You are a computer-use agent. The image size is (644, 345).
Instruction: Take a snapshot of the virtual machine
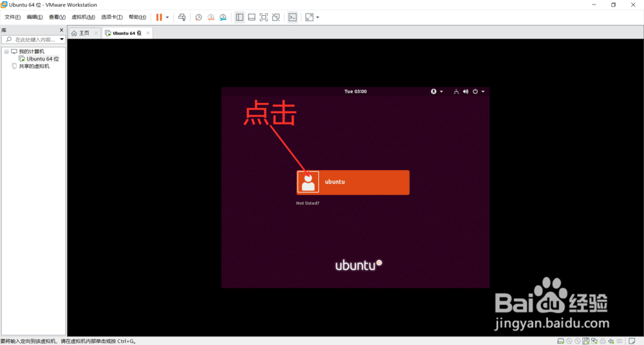click(x=198, y=17)
